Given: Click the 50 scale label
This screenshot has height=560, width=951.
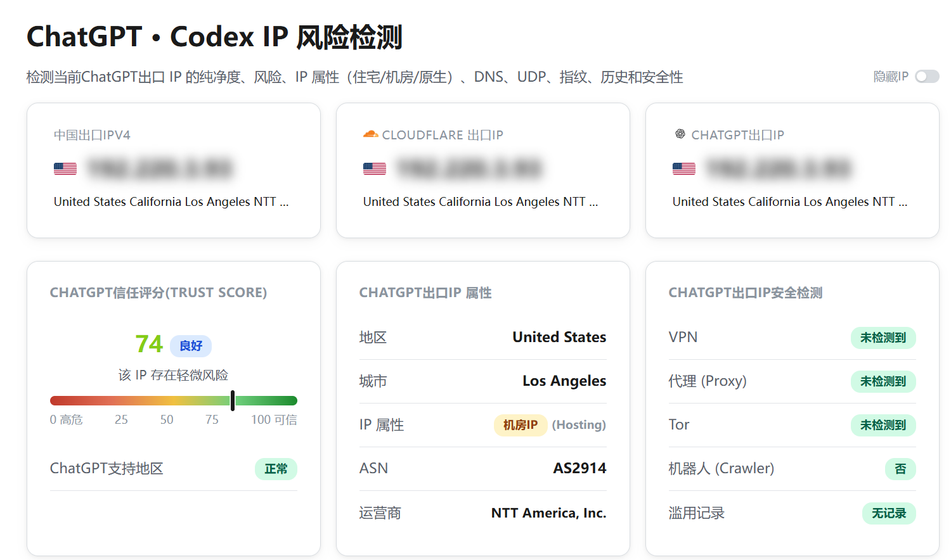Looking at the screenshot, I should pos(167,419).
